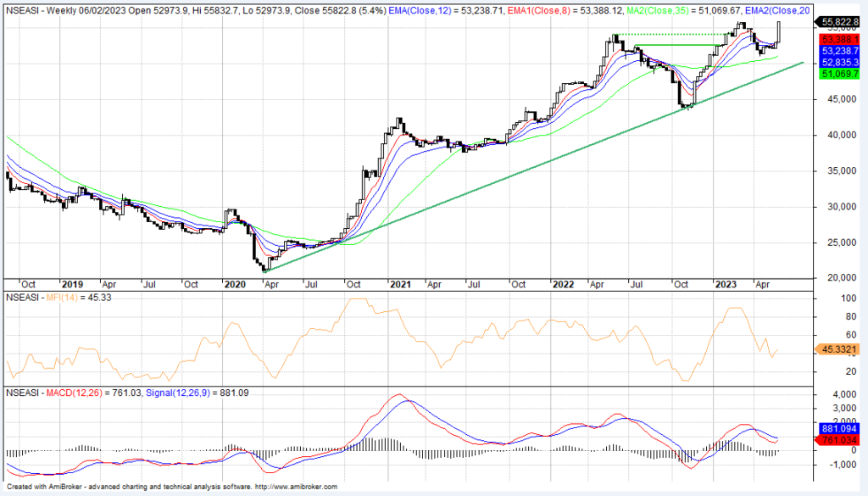This screenshot has width=868, height=496.
Task: Click the blue 53,238.7 EMA value tag
Action: coord(838,52)
